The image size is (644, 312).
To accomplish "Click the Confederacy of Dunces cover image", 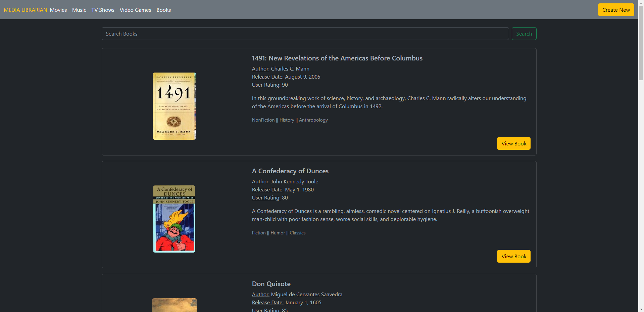I will click(x=174, y=219).
